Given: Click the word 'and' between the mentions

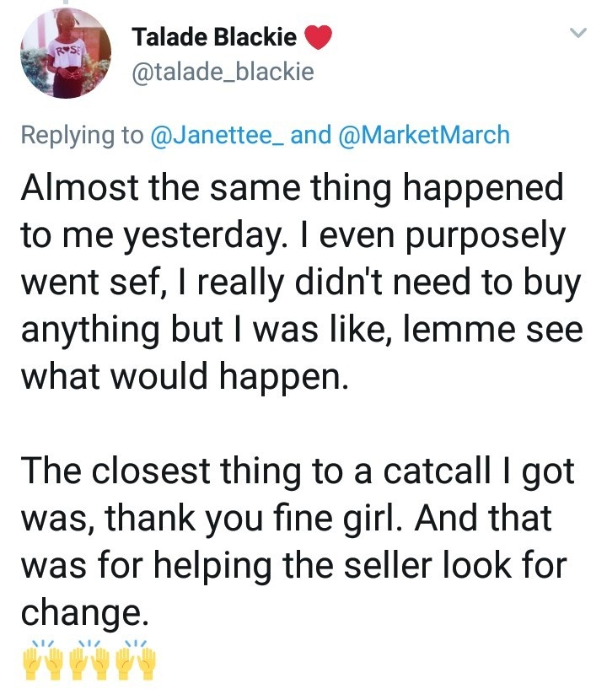Looking at the screenshot, I should point(310,135).
